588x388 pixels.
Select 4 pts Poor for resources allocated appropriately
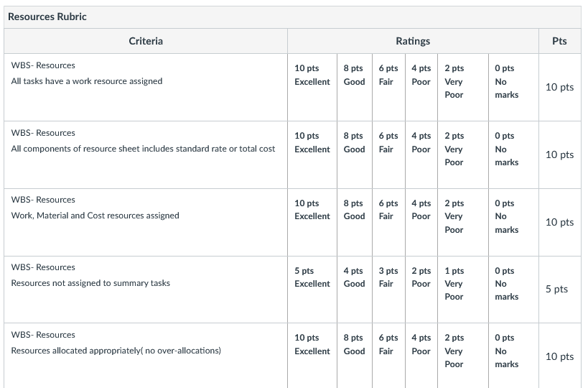point(421,356)
